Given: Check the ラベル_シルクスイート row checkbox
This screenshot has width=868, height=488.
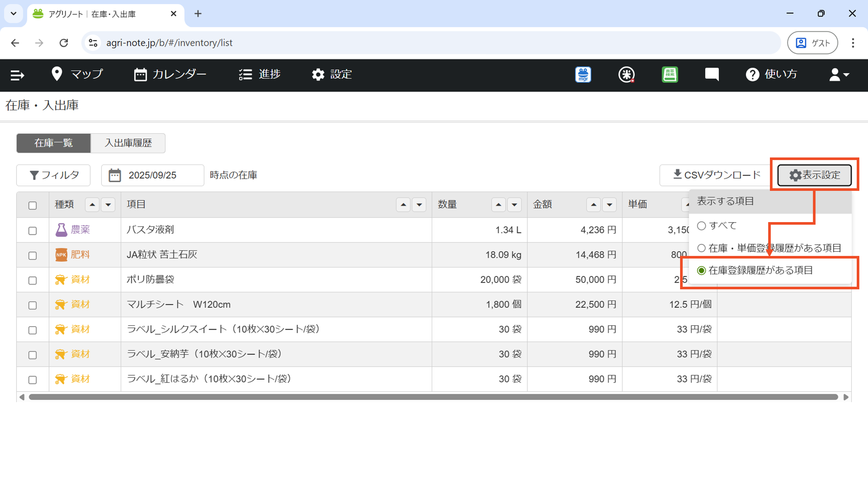Looking at the screenshot, I should [x=33, y=330].
